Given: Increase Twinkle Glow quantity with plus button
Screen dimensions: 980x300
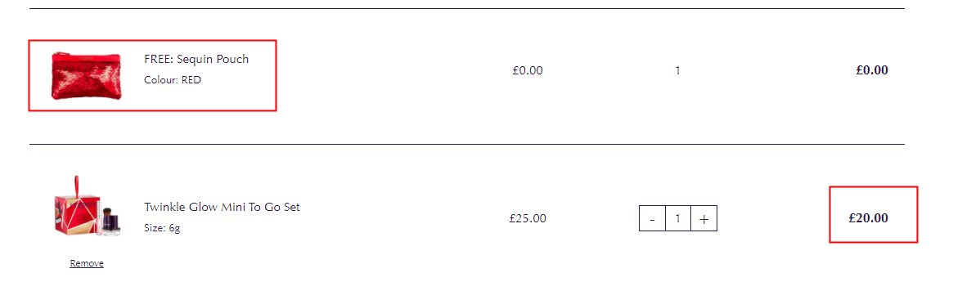Looking at the screenshot, I should 704,219.
